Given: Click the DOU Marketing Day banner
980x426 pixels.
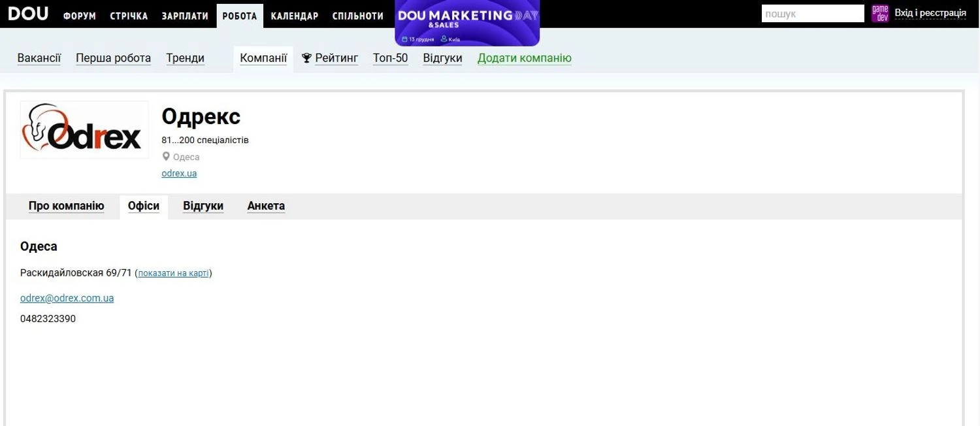Looking at the screenshot, I should [467, 23].
